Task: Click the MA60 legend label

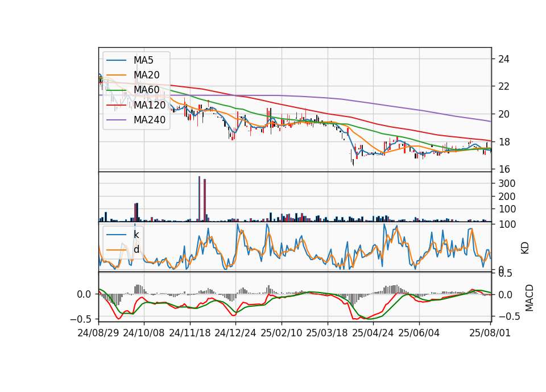Action: point(147,90)
